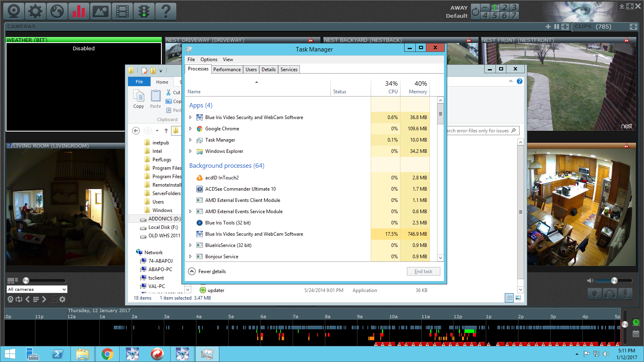The image size is (644, 362).
Task: Expand Blue Iris Video Security app row
Action: pos(190,117)
